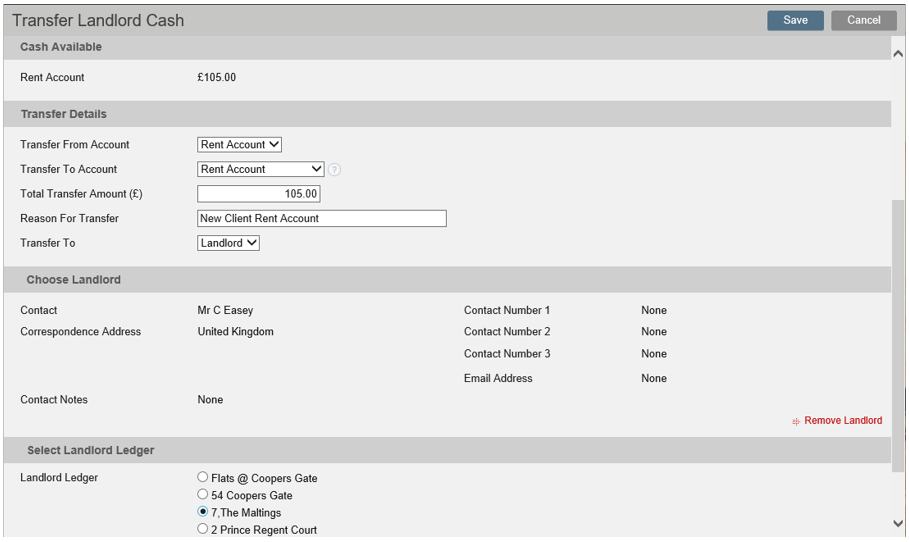Click the Contact Number 2 label
909x542 pixels.
(x=507, y=332)
